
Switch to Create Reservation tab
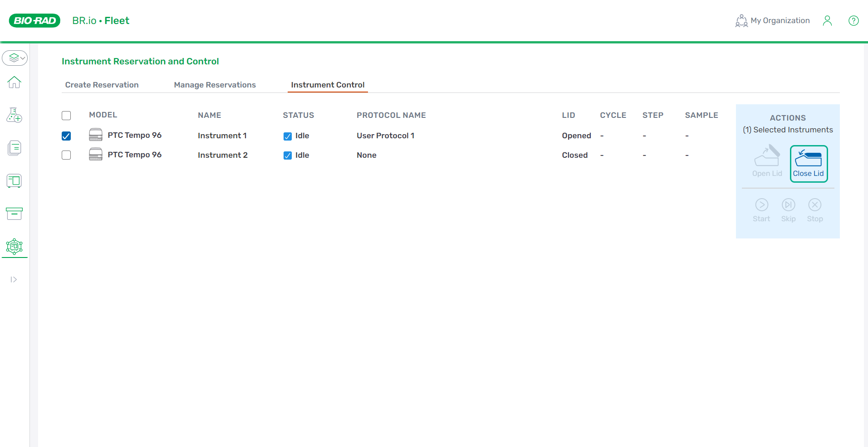[x=102, y=85]
